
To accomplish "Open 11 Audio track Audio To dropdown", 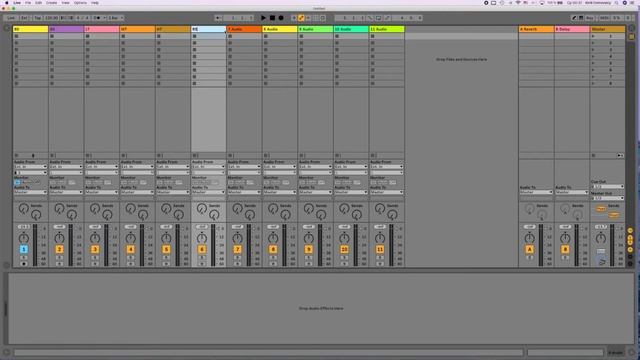I will pyautogui.click(x=387, y=192).
